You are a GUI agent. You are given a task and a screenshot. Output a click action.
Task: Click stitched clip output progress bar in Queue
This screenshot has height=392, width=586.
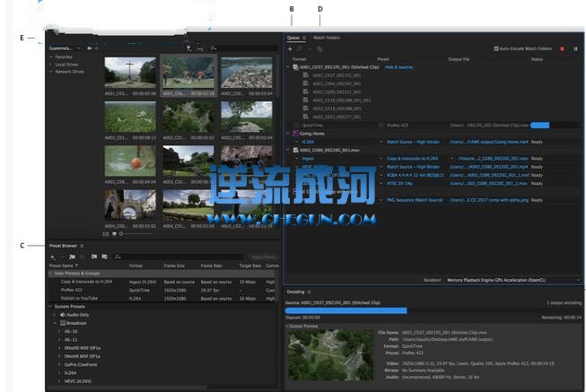coord(539,126)
